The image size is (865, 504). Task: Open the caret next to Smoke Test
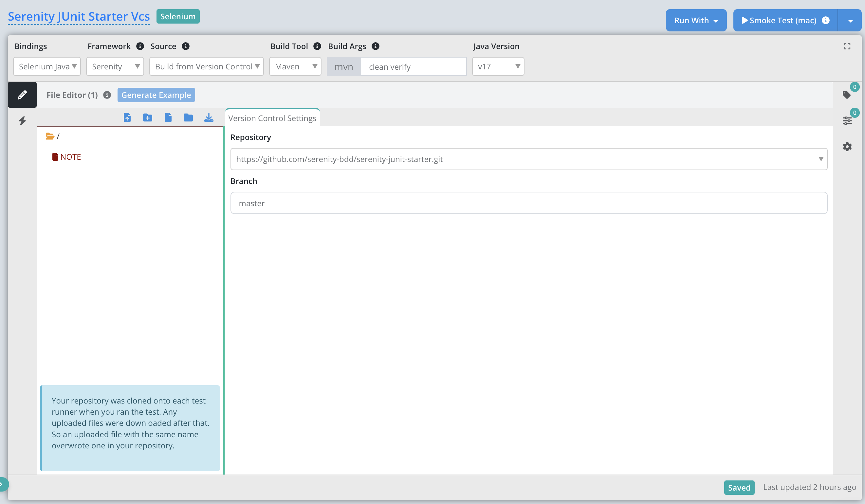(x=850, y=20)
